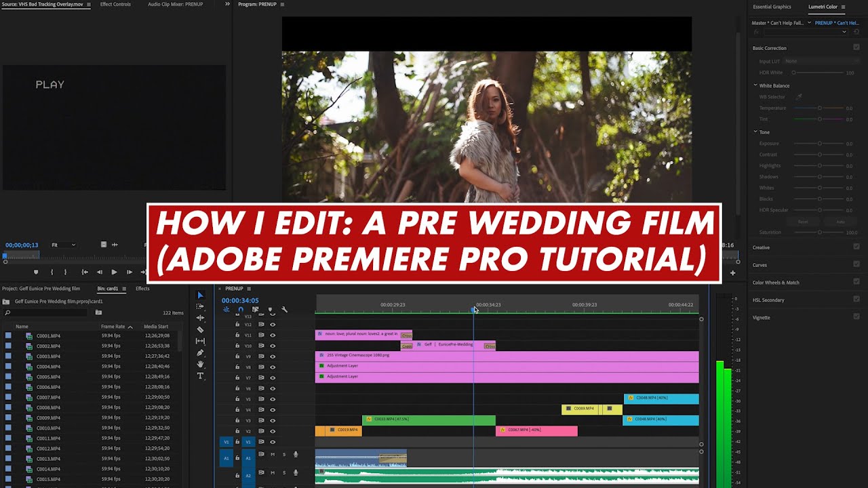Toggle lock on track V3

(237, 420)
